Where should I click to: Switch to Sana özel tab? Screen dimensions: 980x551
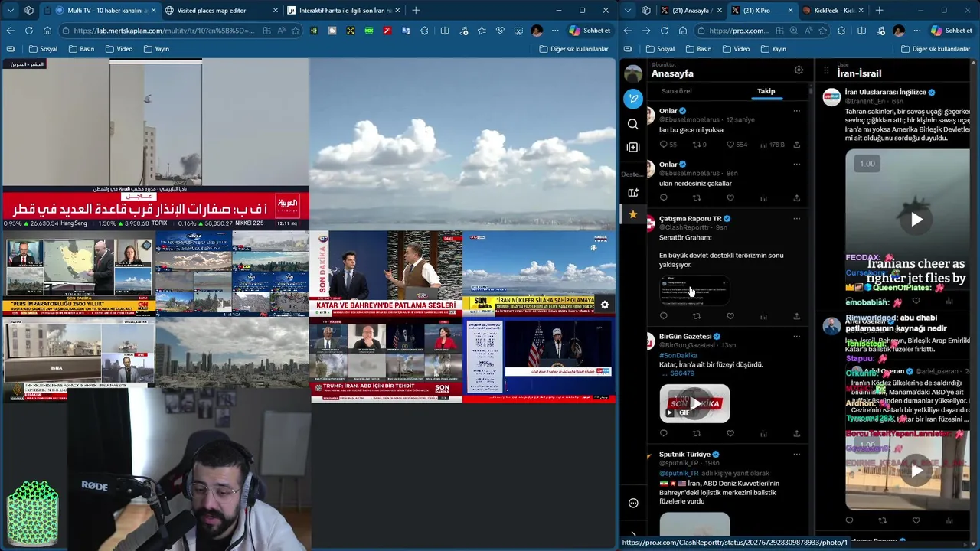coord(677,91)
